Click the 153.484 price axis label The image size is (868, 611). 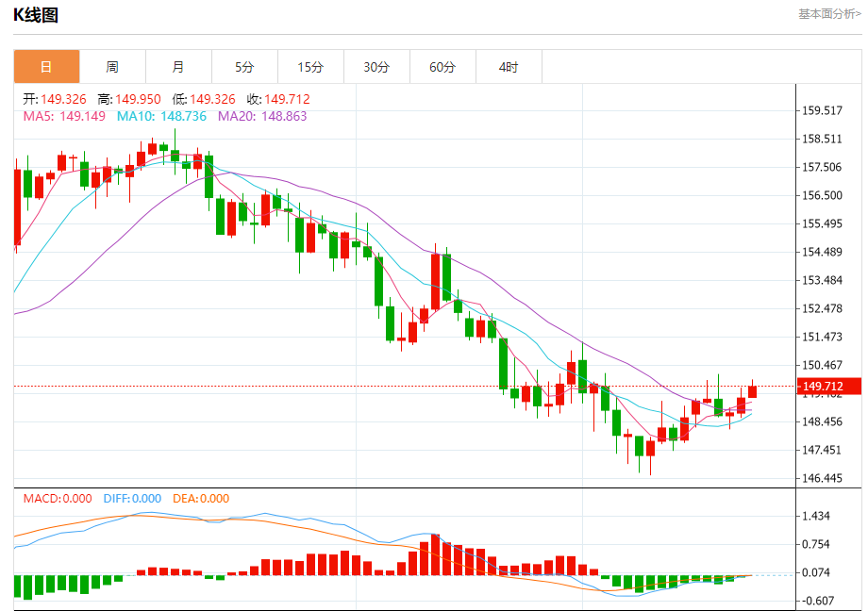pos(822,280)
